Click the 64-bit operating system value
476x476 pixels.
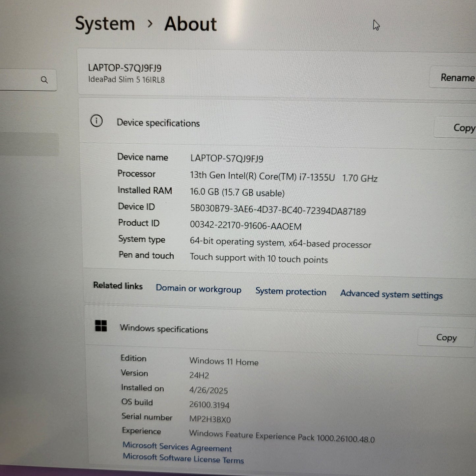tap(280, 243)
